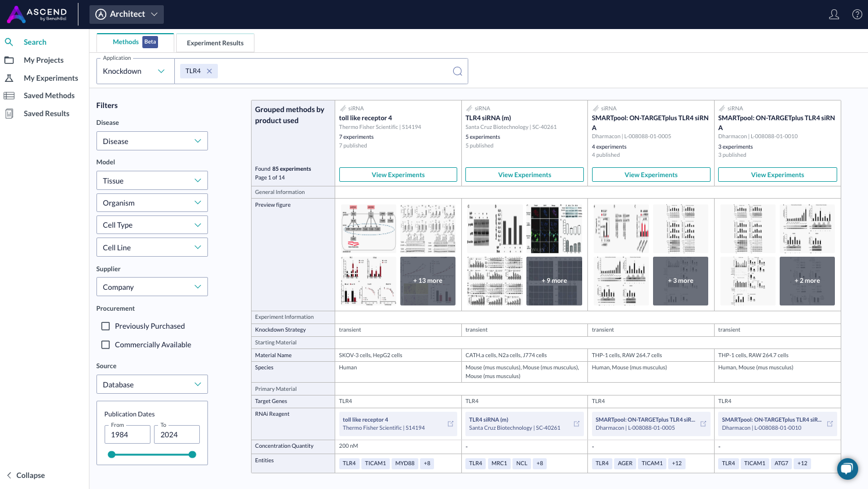Expand the Disease filter dropdown
The height and width of the screenshot is (489, 868).
coord(152,141)
